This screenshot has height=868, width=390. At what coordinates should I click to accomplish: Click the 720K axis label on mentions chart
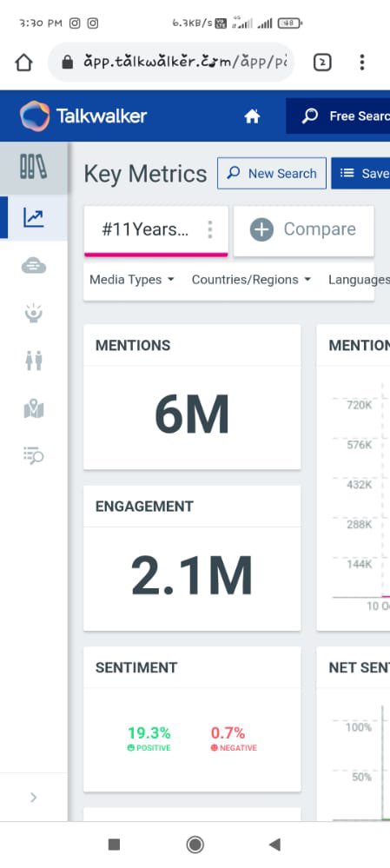tap(359, 405)
